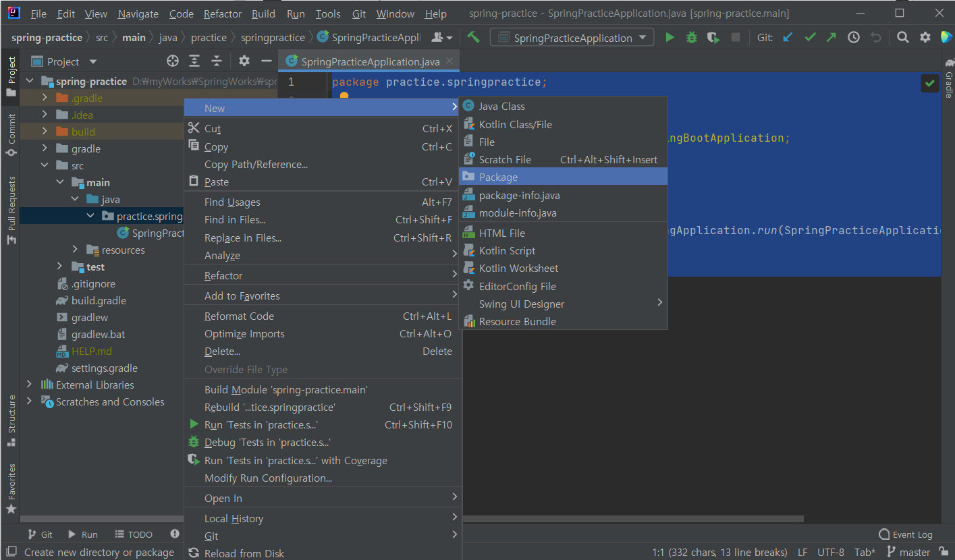The image size is (955, 560).
Task: Click Collapse All icon in Project panel
Action: pos(217,61)
